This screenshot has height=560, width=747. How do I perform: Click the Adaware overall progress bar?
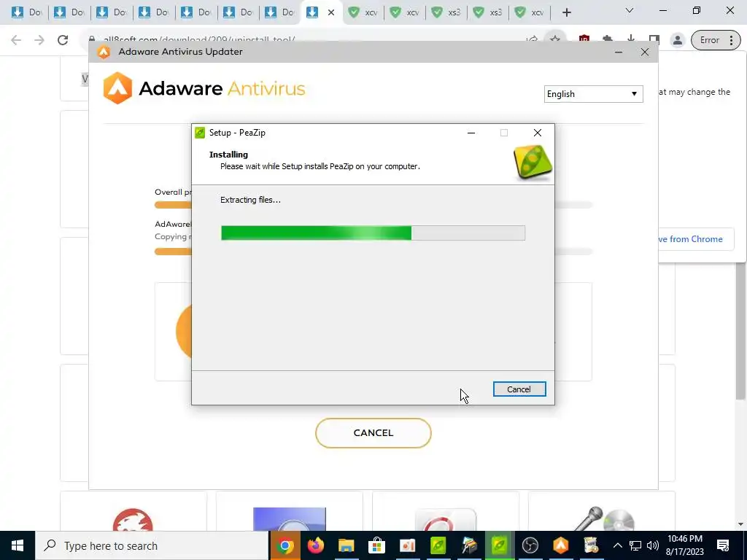pyautogui.click(x=373, y=205)
